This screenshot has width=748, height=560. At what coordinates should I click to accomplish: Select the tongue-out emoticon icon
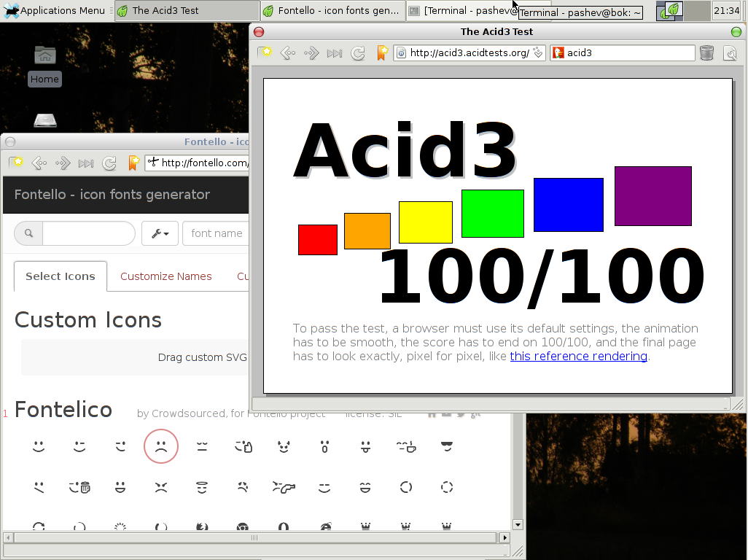[365, 446]
